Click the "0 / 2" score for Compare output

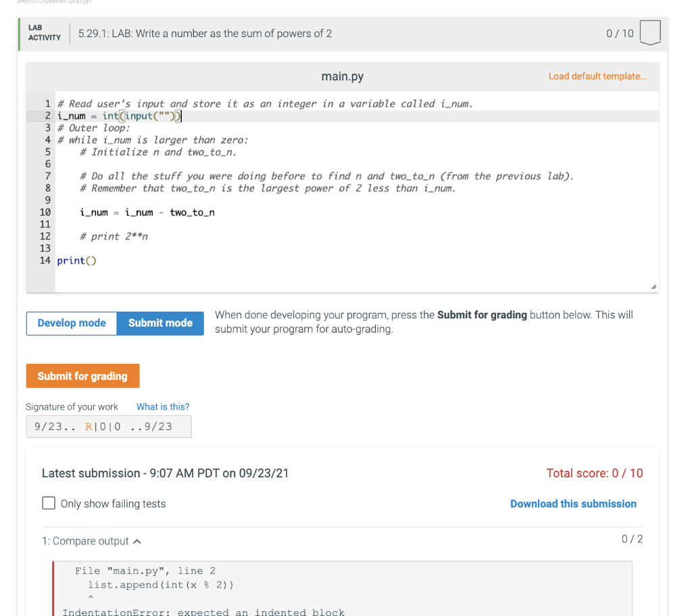click(633, 539)
